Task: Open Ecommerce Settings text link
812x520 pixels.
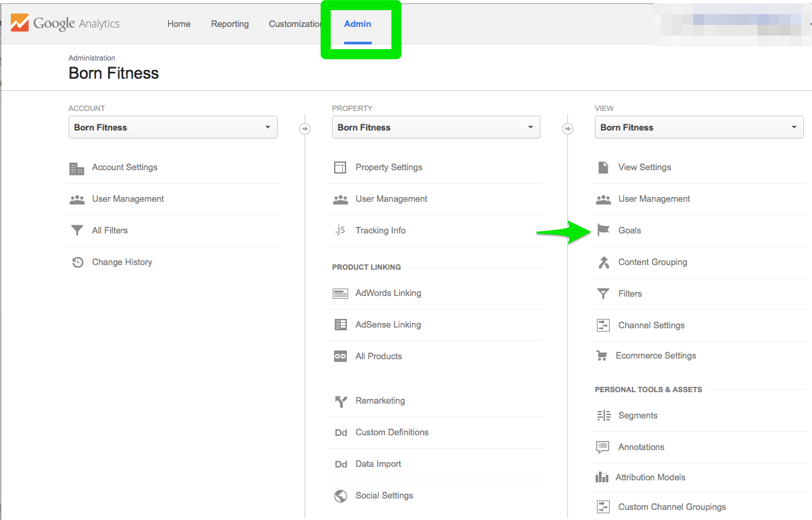Action: 656,356
